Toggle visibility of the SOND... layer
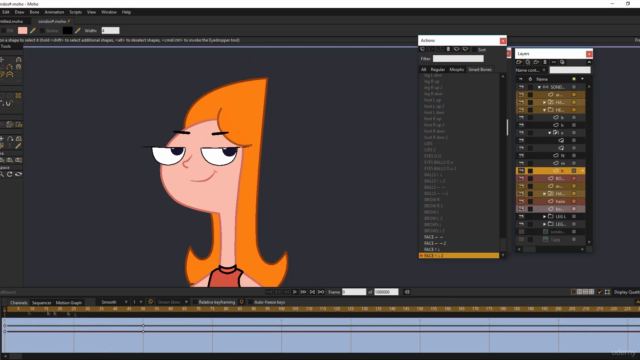This screenshot has width=640, height=360. click(521, 87)
